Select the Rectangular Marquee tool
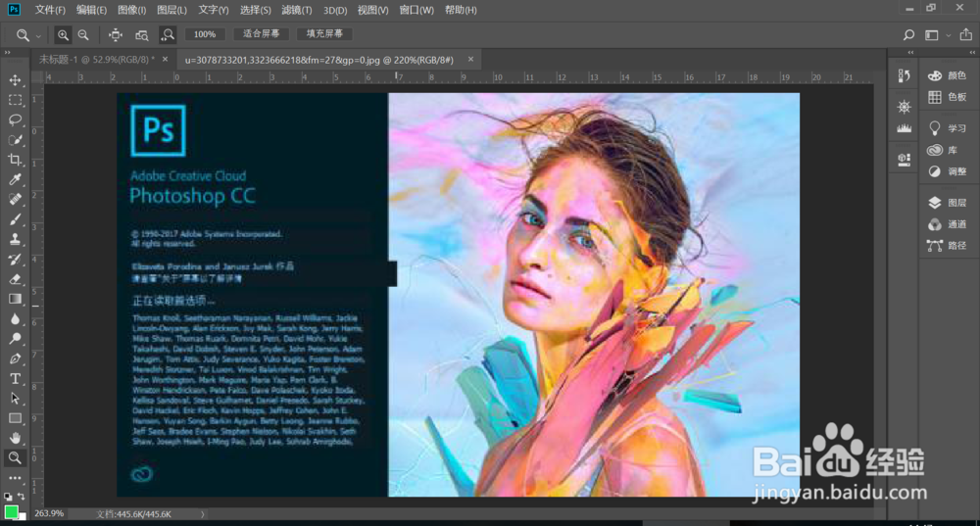Image resolution: width=980 pixels, height=526 pixels. [x=15, y=100]
